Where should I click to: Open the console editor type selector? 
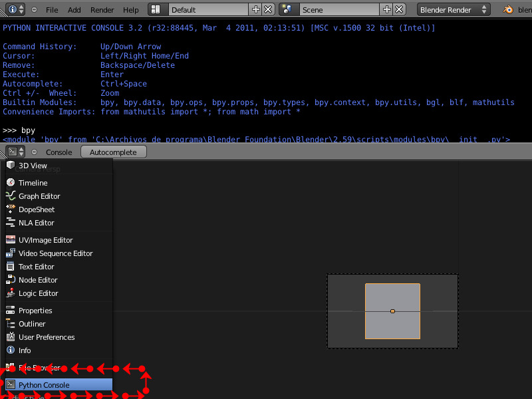(x=15, y=152)
